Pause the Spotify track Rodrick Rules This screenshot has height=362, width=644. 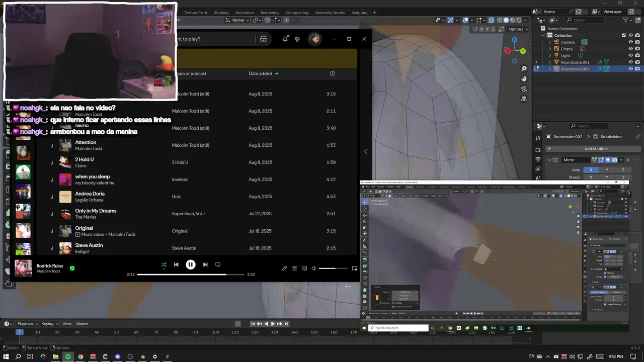pos(190,264)
